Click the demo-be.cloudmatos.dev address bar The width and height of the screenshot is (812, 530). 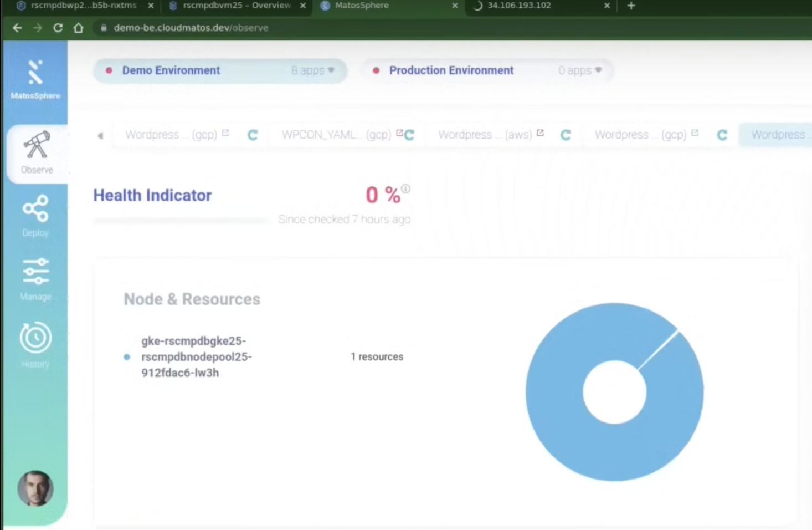(191, 28)
